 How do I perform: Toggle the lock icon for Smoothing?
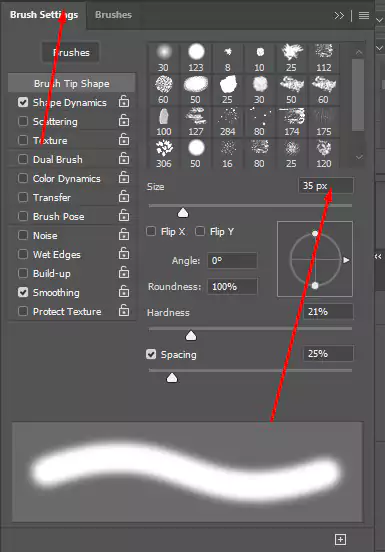(124, 291)
